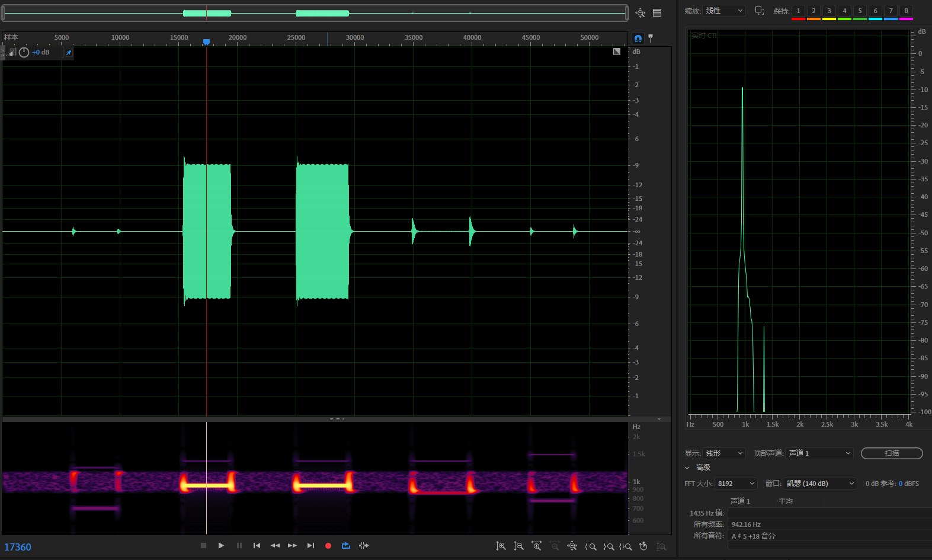Click the HUD volume knob
Image resolution: width=932 pixels, height=560 pixels.
(24, 53)
